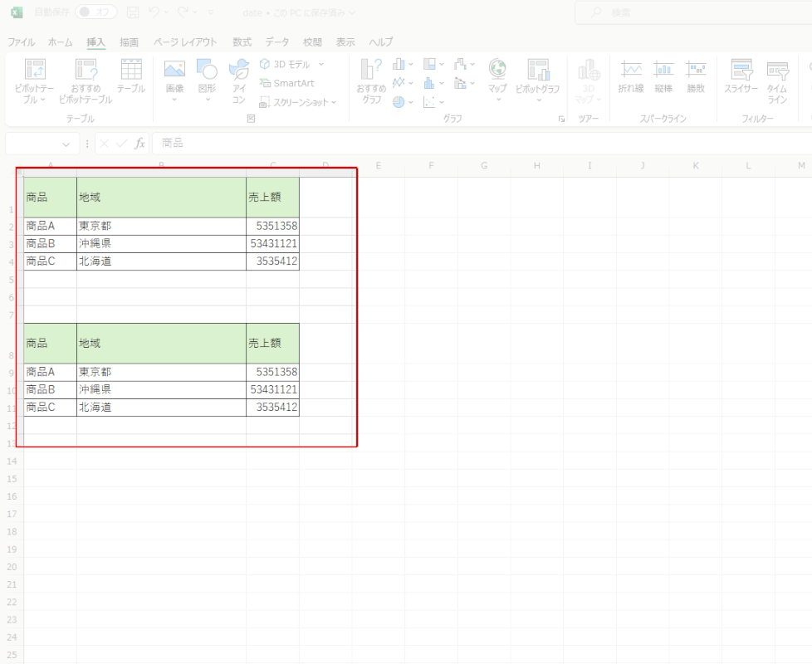812x664 pixels.
Task: Click the fx insert function icon
Action: pyautogui.click(x=139, y=144)
